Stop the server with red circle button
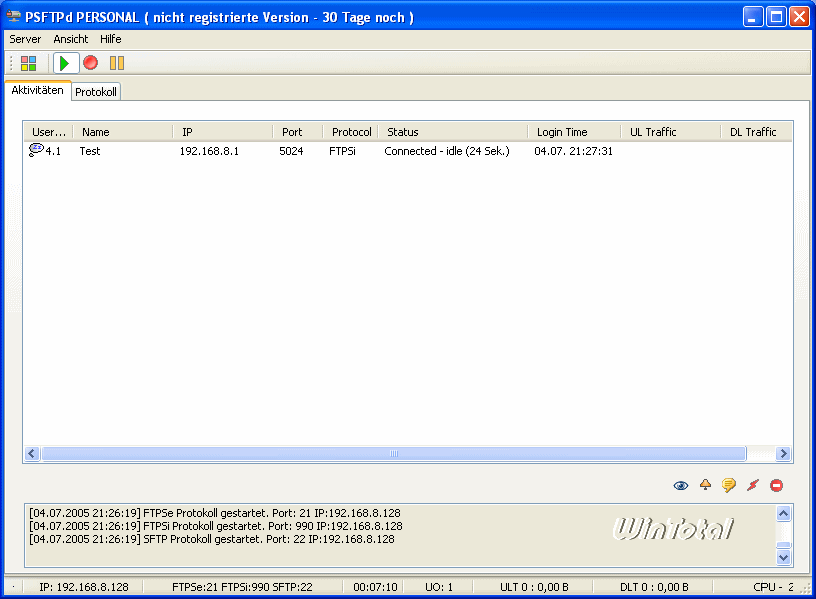 click(91, 63)
